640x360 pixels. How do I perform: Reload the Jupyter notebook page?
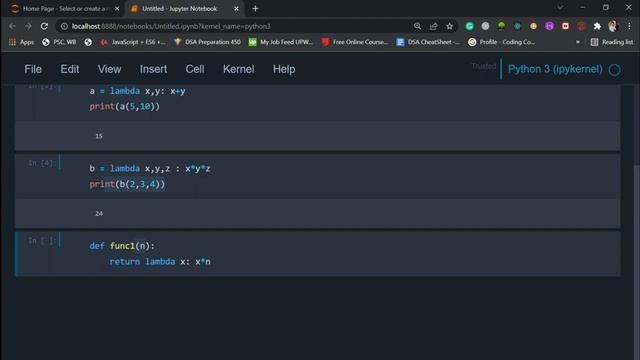[x=44, y=26]
